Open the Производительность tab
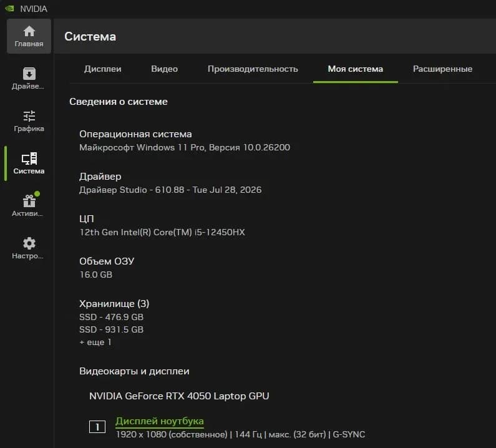The width and height of the screenshot is (496, 448). click(253, 69)
